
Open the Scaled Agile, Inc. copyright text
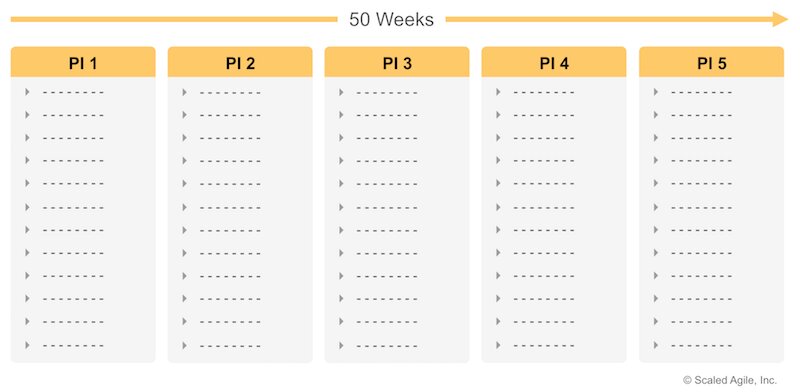click(730, 380)
